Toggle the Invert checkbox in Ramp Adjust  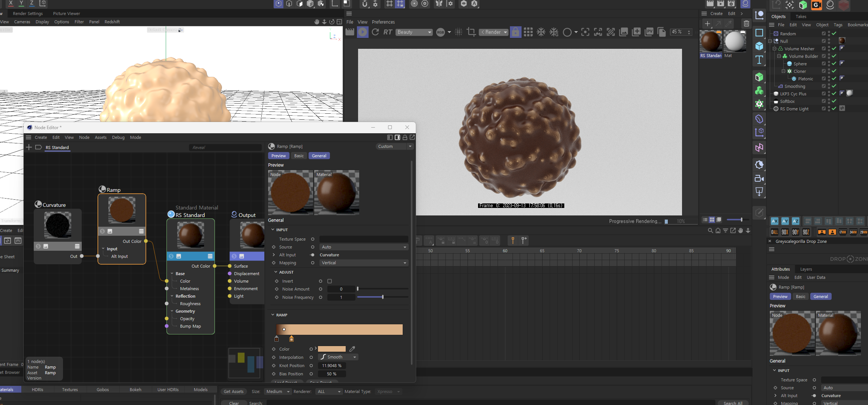[330, 281]
